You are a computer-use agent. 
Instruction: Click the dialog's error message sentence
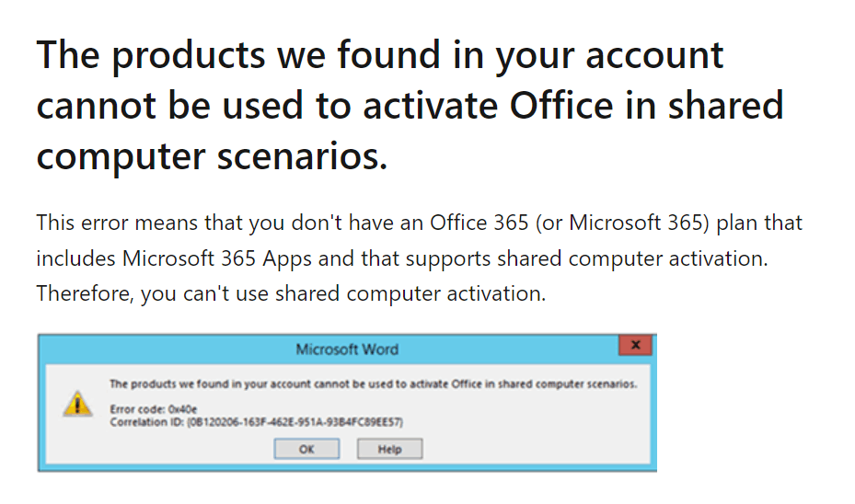373,384
